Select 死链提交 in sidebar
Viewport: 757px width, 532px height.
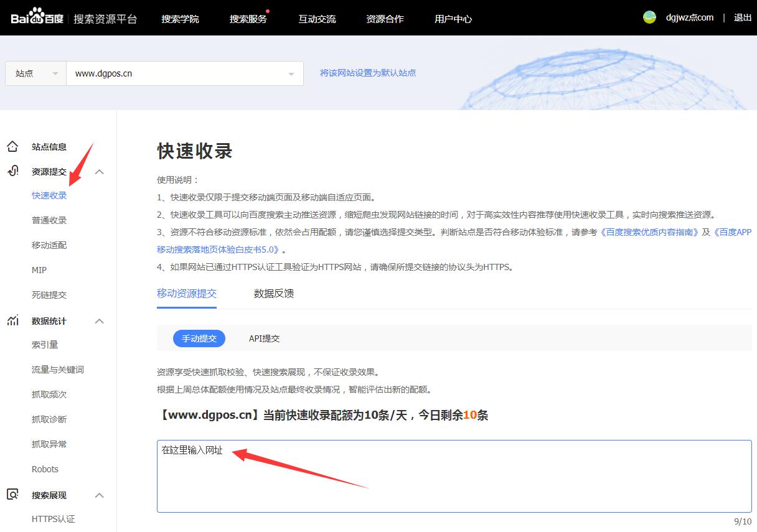pos(49,295)
